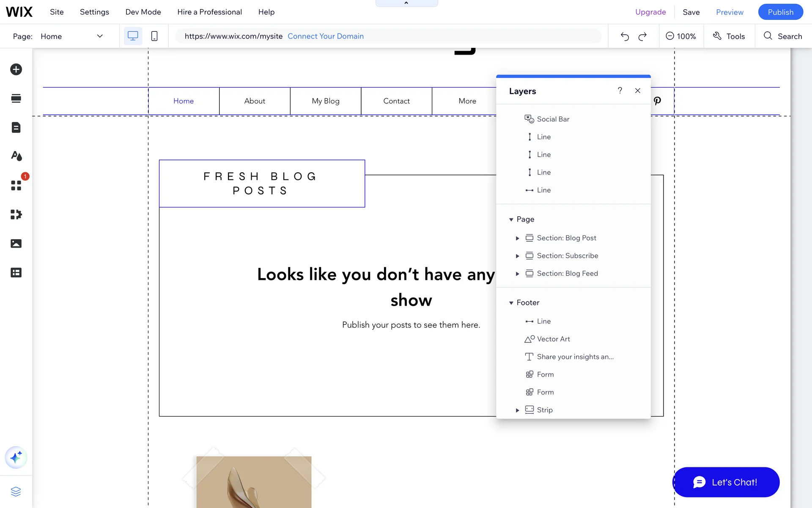This screenshot has width=812, height=508.
Task: Click the Publish button
Action: 780,12
